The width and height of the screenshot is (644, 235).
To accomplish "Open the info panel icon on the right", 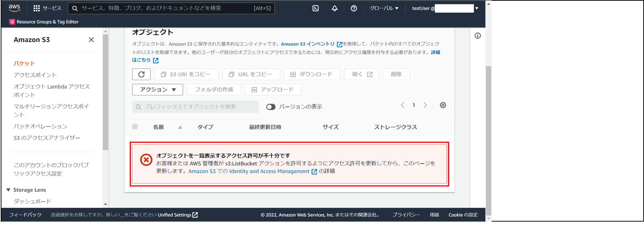I will coord(478,36).
